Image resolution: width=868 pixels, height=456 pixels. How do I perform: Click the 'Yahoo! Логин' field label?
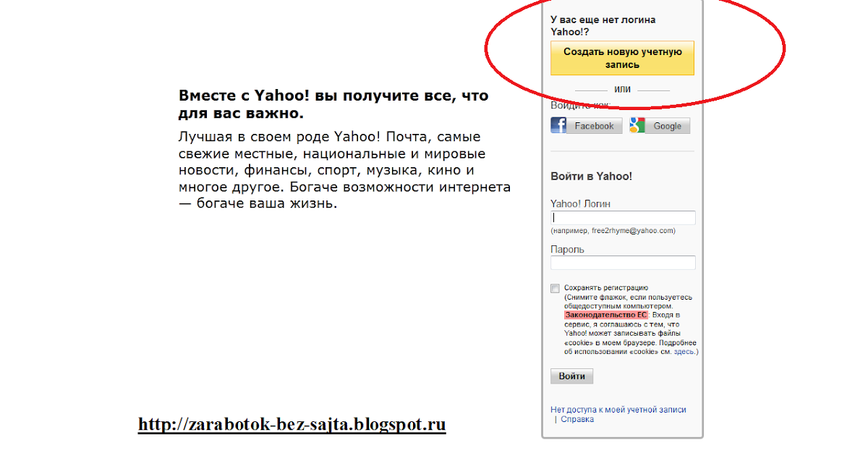tap(580, 204)
